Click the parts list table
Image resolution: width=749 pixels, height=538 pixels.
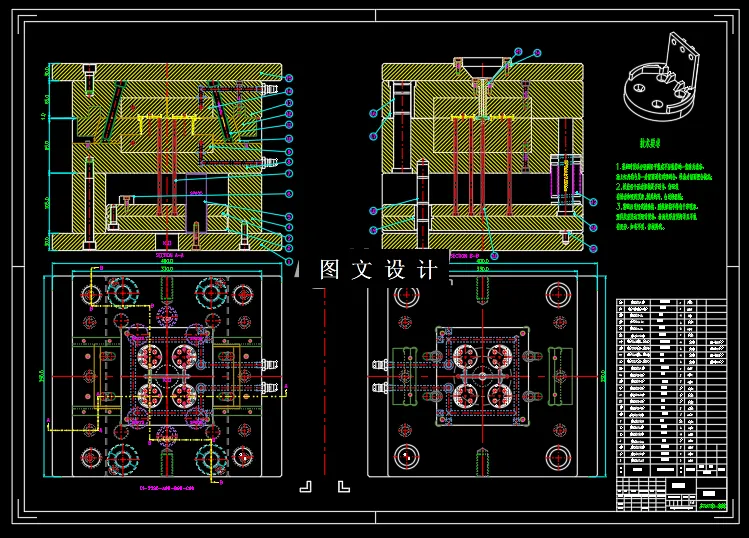click(672, 387)
